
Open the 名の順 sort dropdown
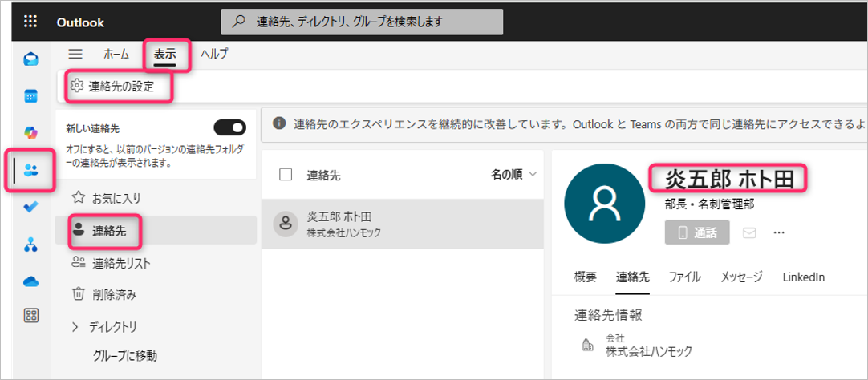coord(513,174)
